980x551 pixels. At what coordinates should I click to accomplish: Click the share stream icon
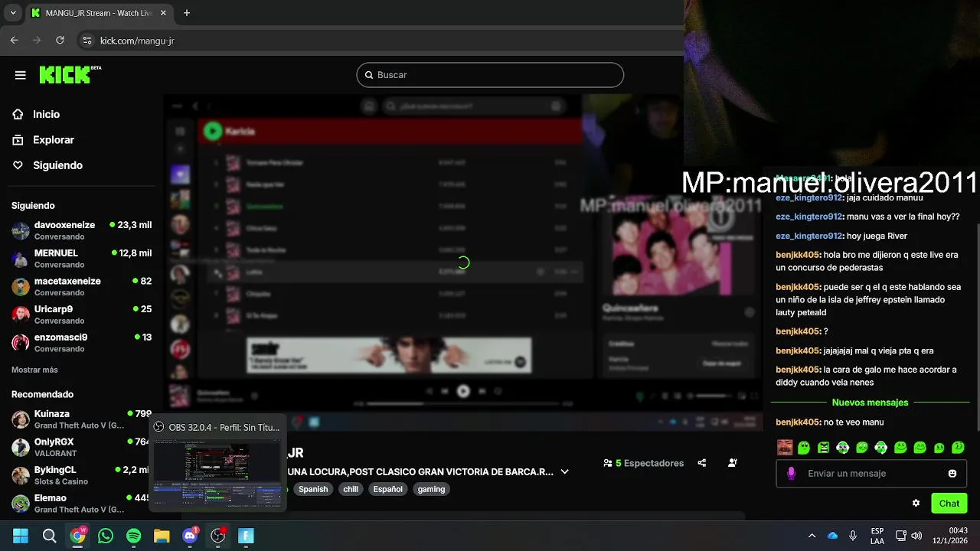[x=701, y=463]
